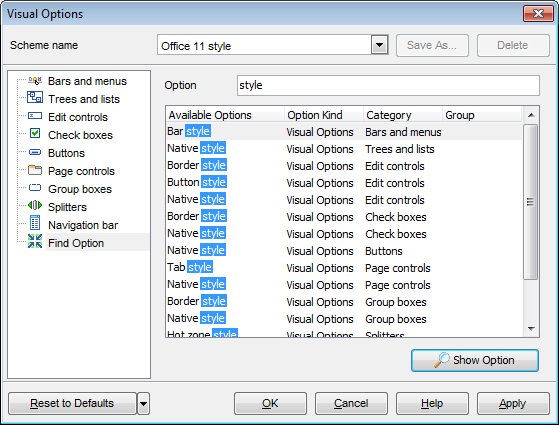Open Help for this dialog
559x425 pixels.
tap(432, 404)
